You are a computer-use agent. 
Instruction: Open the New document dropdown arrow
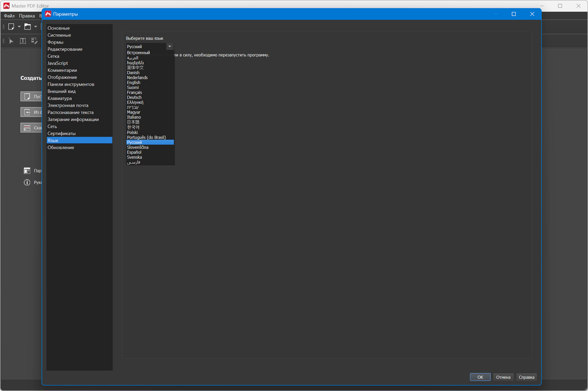pyautogui.click(x=19, y=27)
